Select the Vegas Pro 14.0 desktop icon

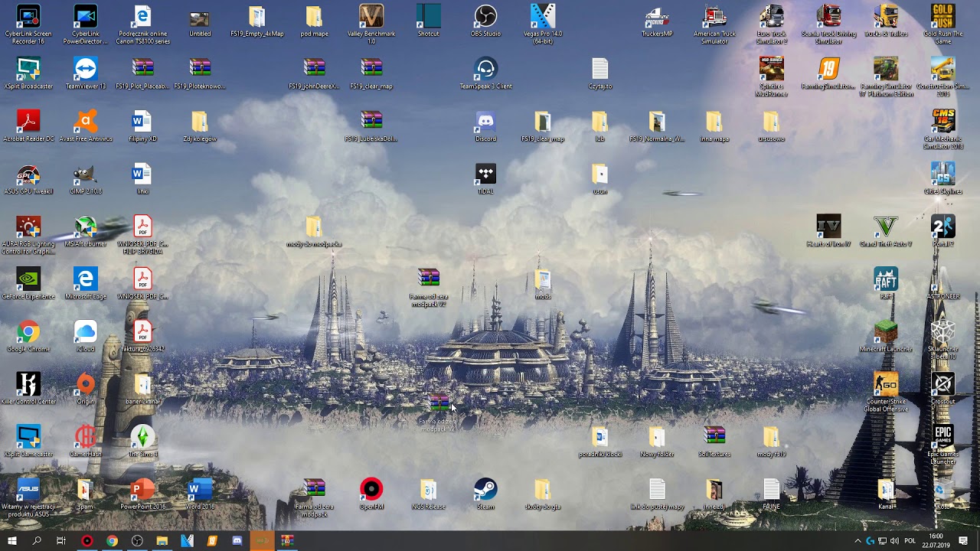[x=543, y=24]
